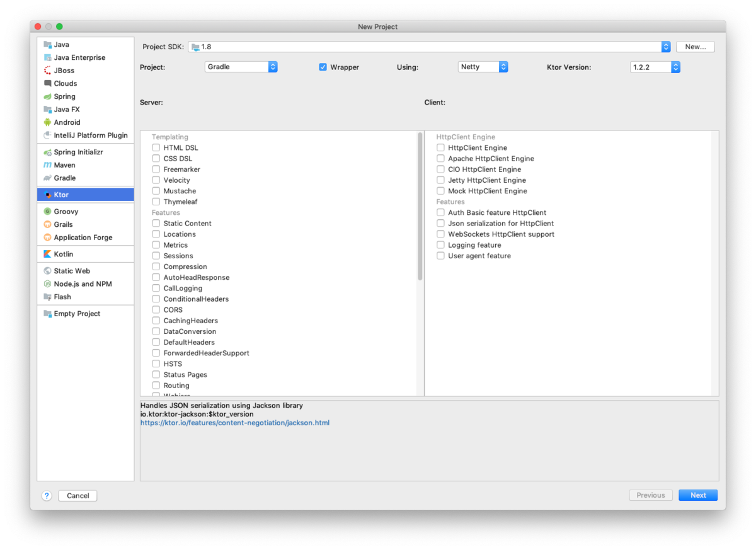The image size is (756, 550).
Task: Enable the HSTS feature
Action: (x=156, y=364)
